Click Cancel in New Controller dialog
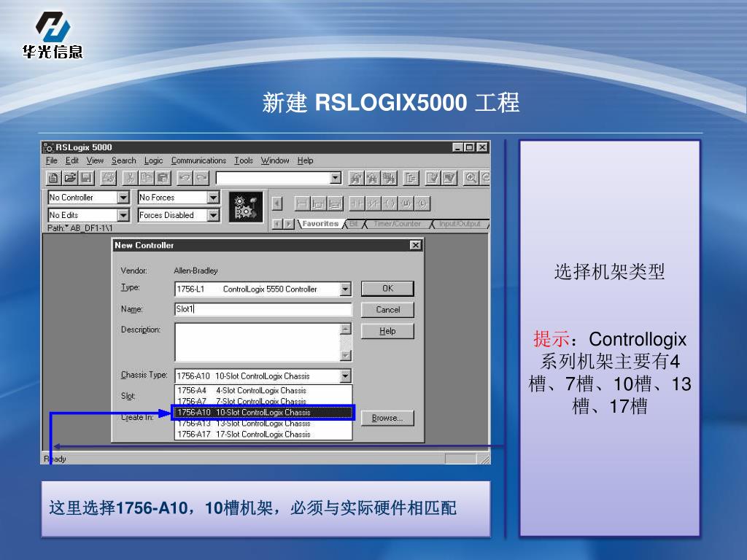 (387, 310)
